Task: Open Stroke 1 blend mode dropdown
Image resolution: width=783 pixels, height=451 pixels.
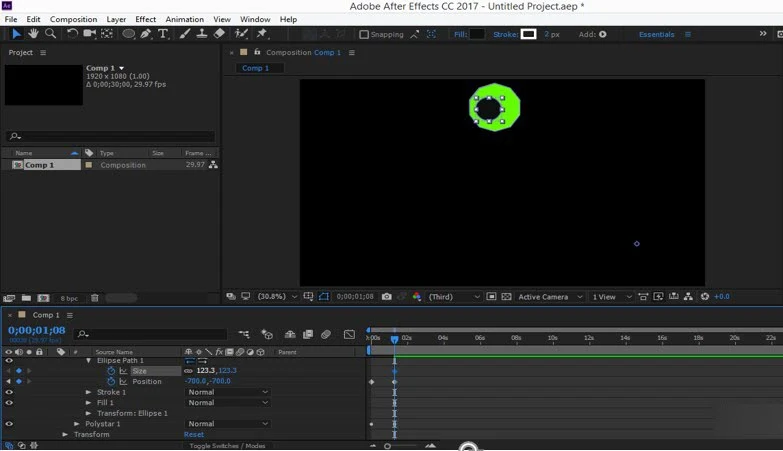Action: (228, 392)
